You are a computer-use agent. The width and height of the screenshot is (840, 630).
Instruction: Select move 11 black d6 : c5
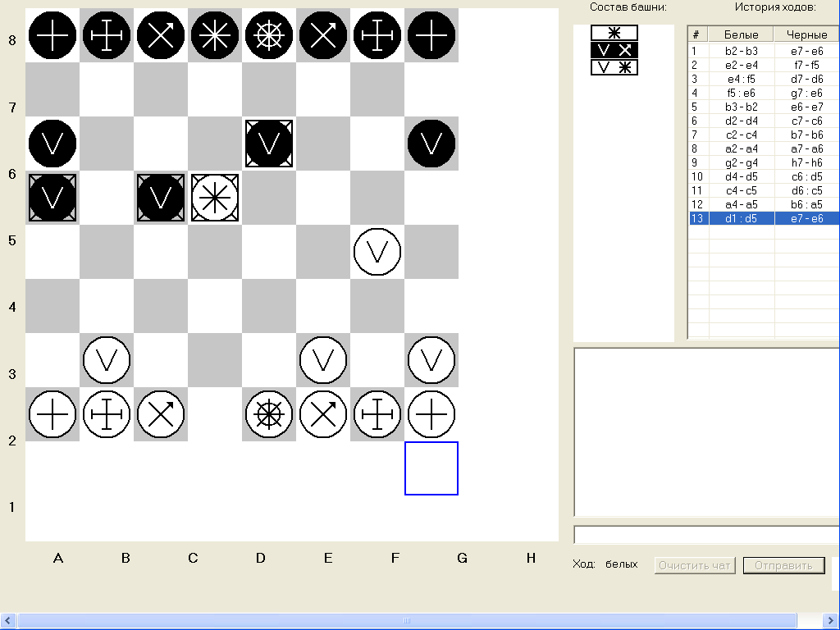coord(807,190)
